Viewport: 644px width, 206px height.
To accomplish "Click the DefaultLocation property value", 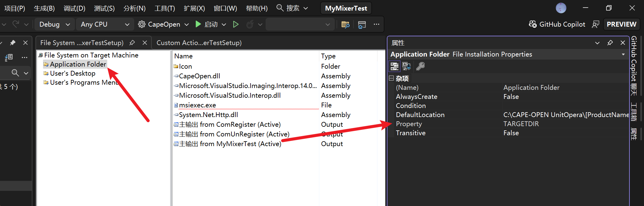I will click(x=566, y=115).
